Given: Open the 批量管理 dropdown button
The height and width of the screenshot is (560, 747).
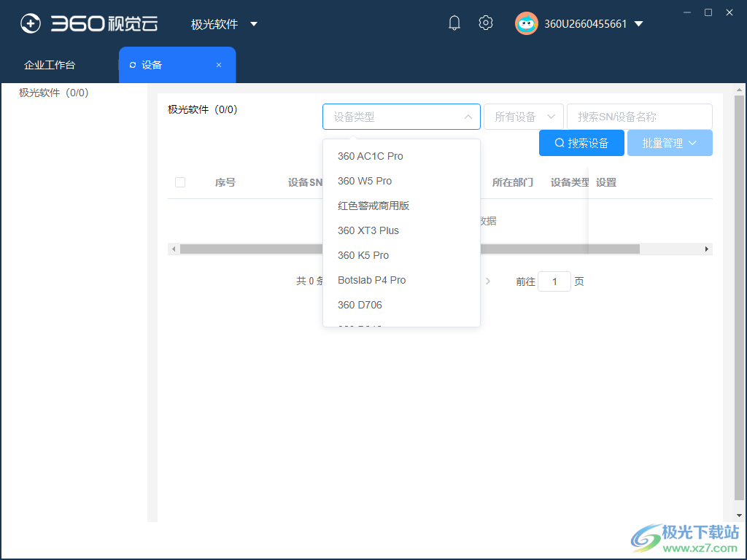Looking at the screenshot, I should click(670, 143).
